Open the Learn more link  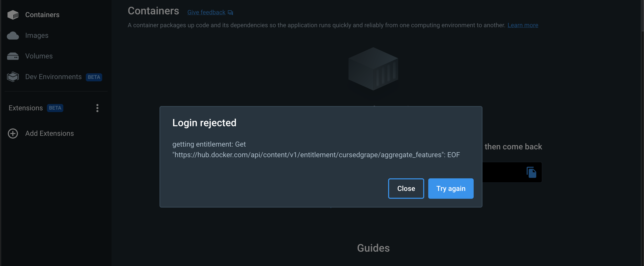pos(523,25)
